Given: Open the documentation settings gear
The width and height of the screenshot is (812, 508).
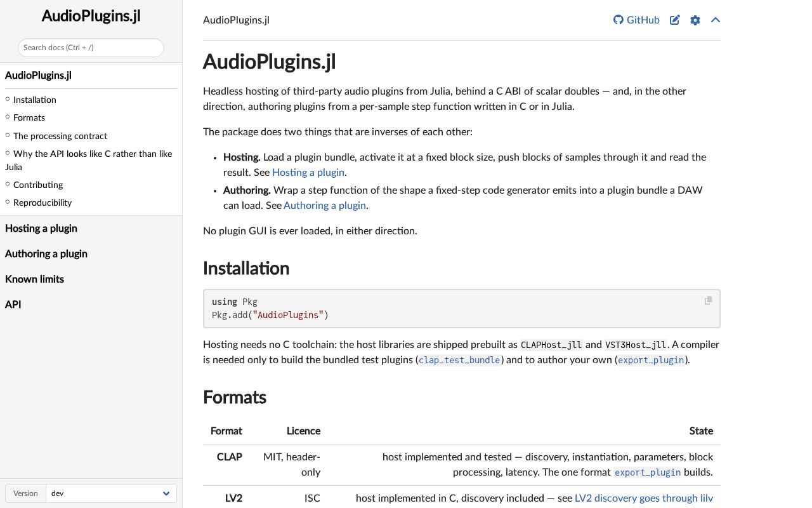Looking at the screenshot, I should 695,20.
